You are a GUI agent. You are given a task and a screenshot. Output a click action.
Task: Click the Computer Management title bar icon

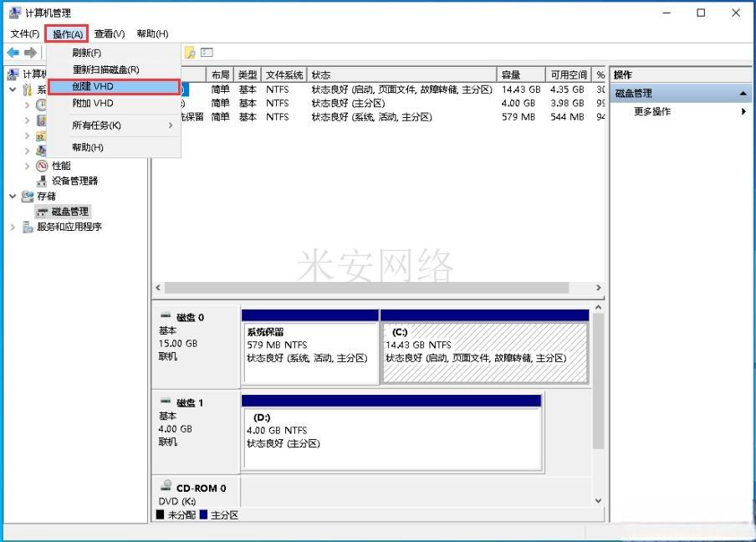coord(15,13)
